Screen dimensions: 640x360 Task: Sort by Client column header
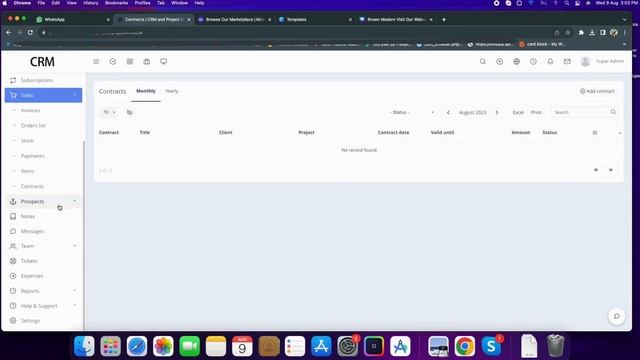click(225, 133)
